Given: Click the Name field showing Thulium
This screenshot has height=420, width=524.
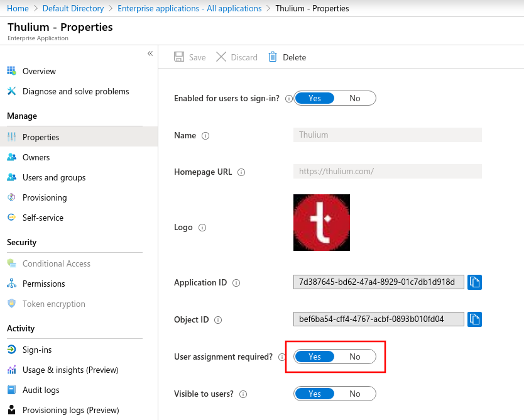Looking at the screenshot, I should point(388,135).
